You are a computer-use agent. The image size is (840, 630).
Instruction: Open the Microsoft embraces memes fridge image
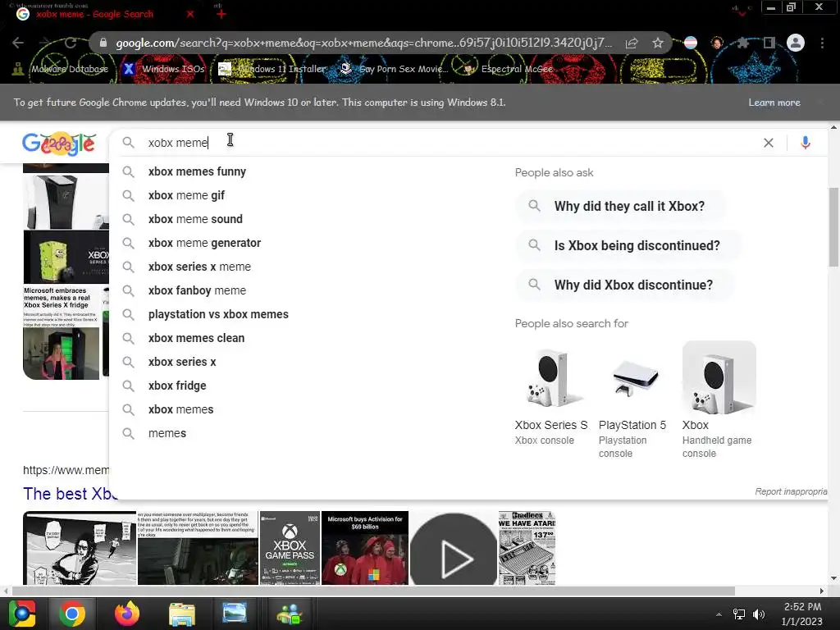point(61,333)
